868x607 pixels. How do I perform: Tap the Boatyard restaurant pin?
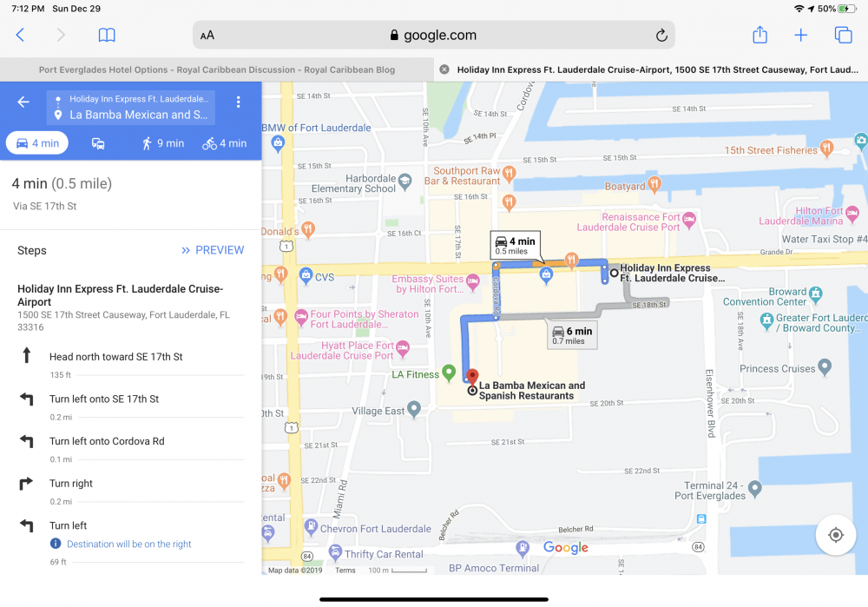[654, 184]
